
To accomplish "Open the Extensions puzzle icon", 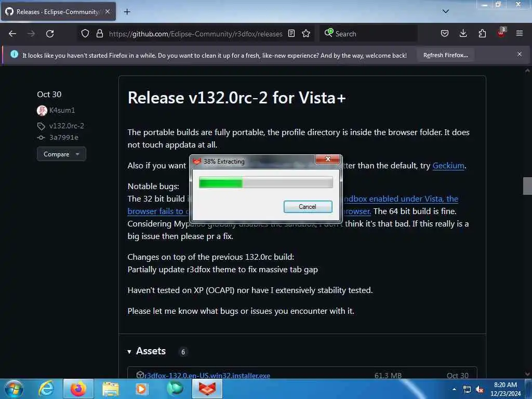I will coord(482,33).
